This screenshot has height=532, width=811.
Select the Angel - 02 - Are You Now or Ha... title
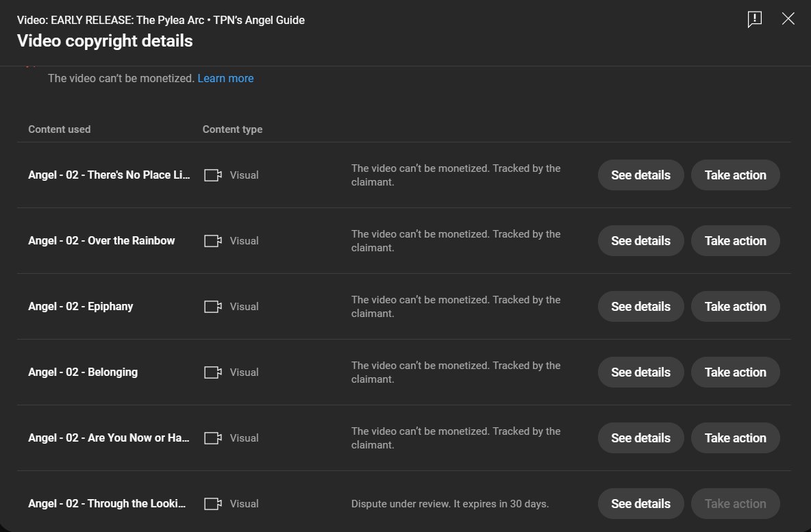(109, 438)
